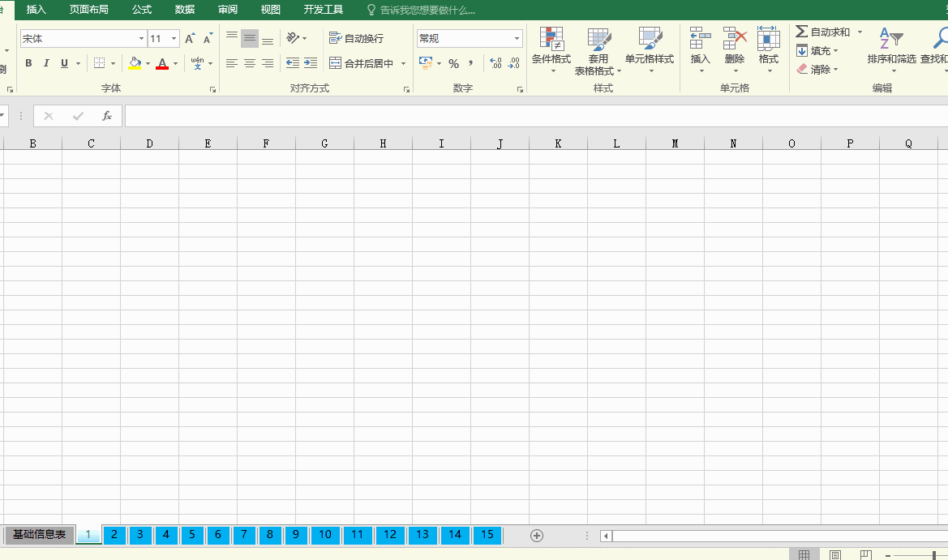This screenshot has width=948, height=560.
Task: Select the 基础信息表 sheet tab
Action: point(39,535)
